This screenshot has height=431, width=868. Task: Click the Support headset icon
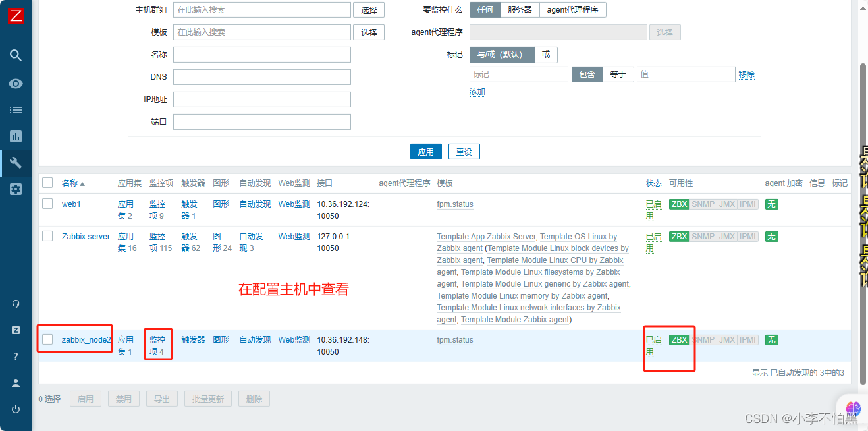point(16,304)
